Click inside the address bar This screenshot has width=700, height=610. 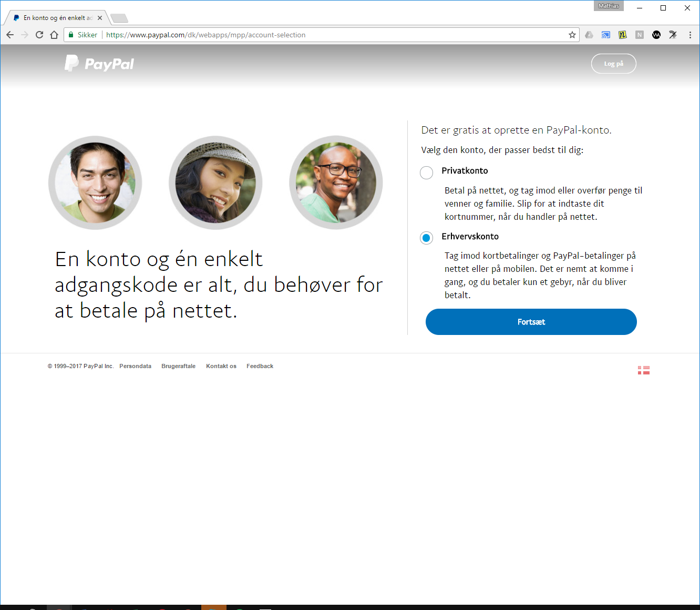(315, 35)
